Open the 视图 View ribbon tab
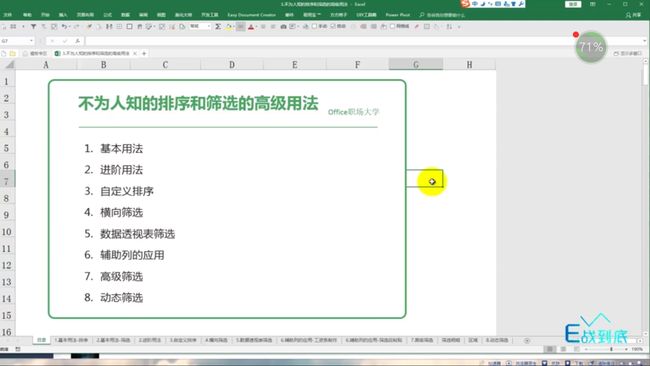The image size is (650, 366). pos(161,15)
